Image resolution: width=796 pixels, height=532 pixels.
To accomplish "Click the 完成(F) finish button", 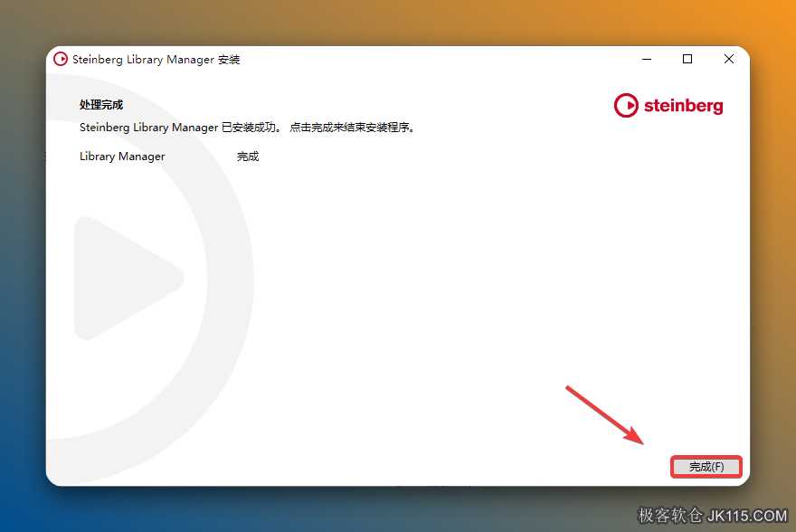I will (706, 467).
